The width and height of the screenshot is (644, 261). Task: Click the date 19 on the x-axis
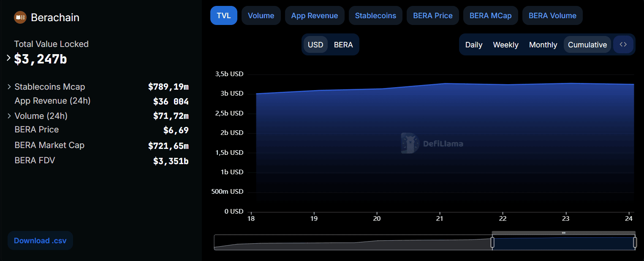314,219
